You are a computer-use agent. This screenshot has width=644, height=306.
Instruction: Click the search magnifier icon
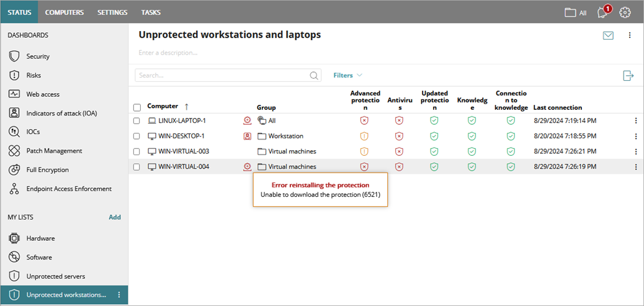pos(314,76)
